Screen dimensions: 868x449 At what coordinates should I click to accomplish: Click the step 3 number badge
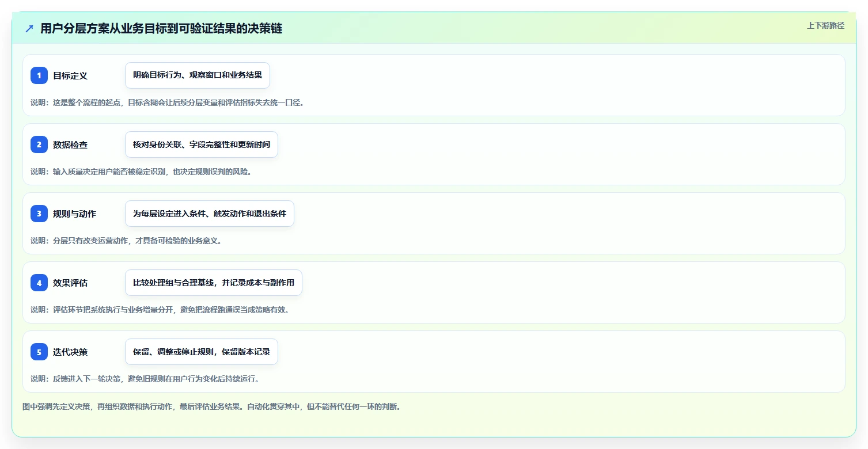39,214
